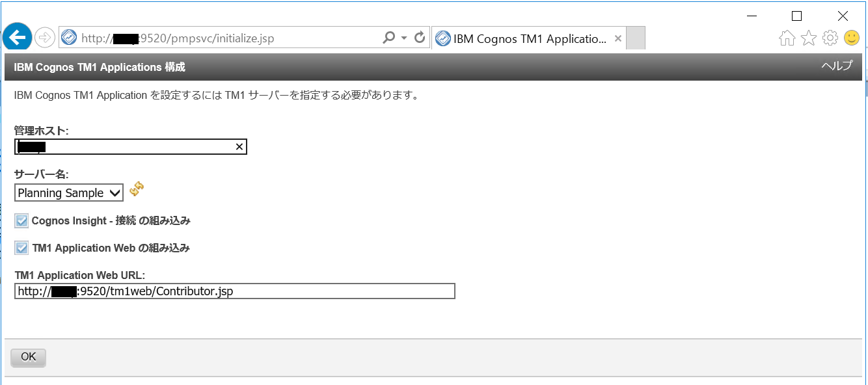This screenshot has width=868, height=385.
Task: Click the IBM Cognos TM1 Applications 構成 title
Action: tap(100, 67)
